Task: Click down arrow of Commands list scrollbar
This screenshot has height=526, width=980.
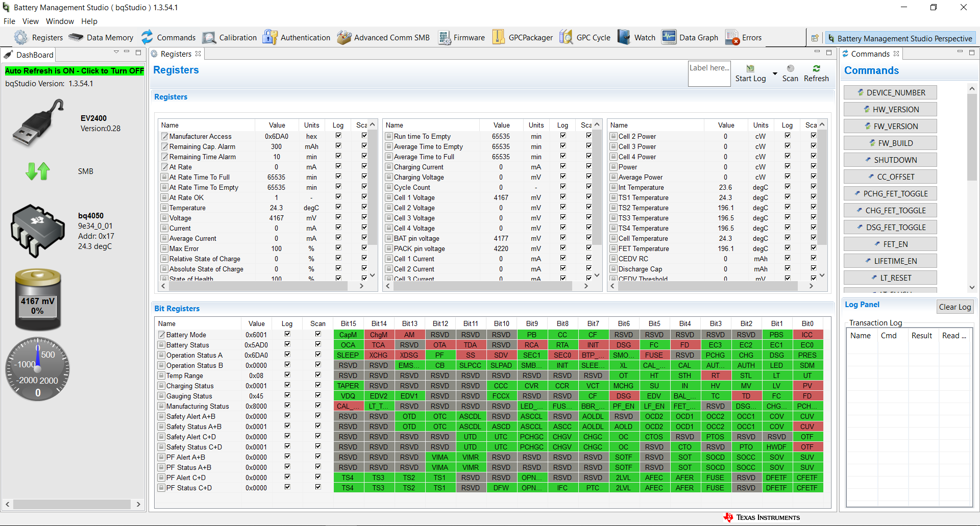Action: click(972, 287)
